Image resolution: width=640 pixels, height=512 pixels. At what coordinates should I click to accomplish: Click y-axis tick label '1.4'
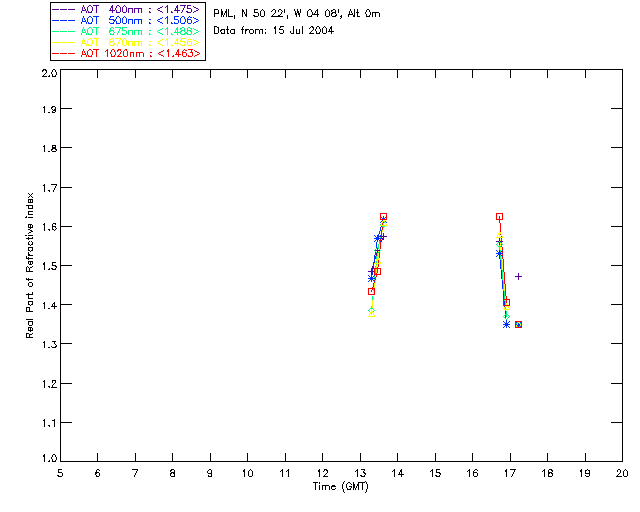49,305
